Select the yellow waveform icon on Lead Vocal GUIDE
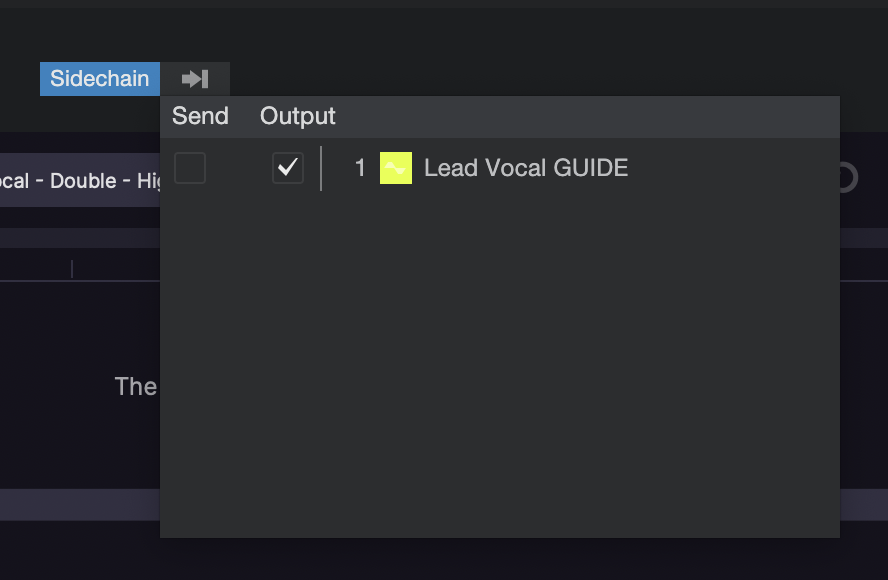This screenshot has height=580, width=888. pos(395,168)
